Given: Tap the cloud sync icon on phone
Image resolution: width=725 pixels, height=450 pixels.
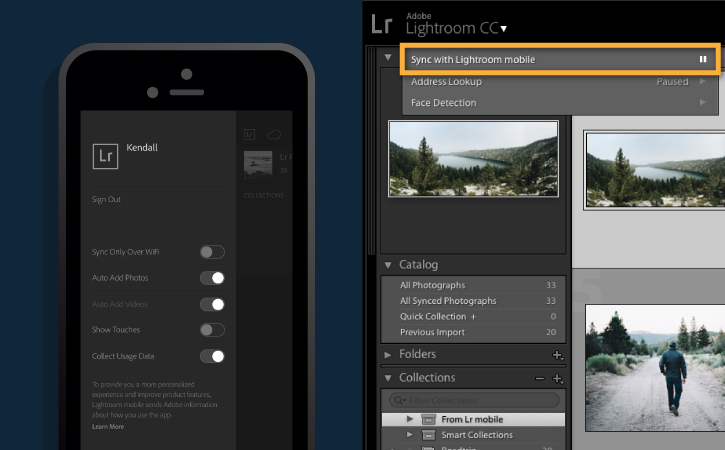Looking at the screenshot, I should [274, 135].
